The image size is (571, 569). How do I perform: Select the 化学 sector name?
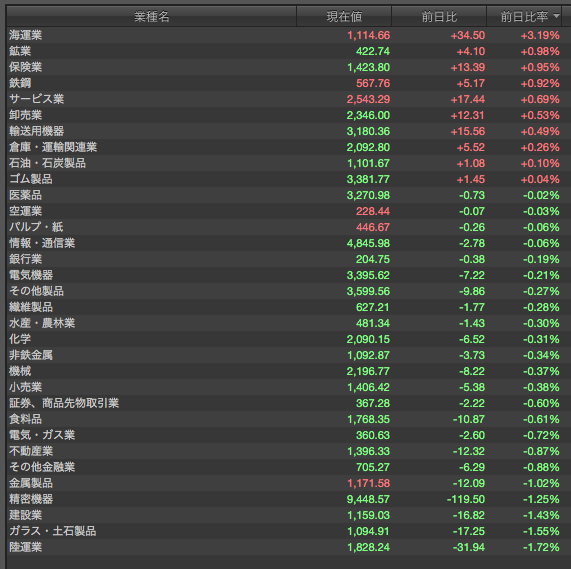tap(20, 339)
